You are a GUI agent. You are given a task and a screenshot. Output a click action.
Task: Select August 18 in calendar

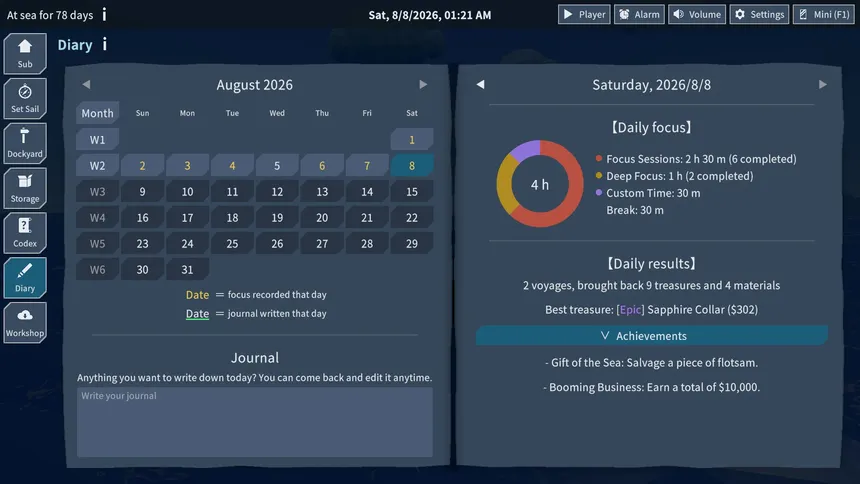click(232, 218)
